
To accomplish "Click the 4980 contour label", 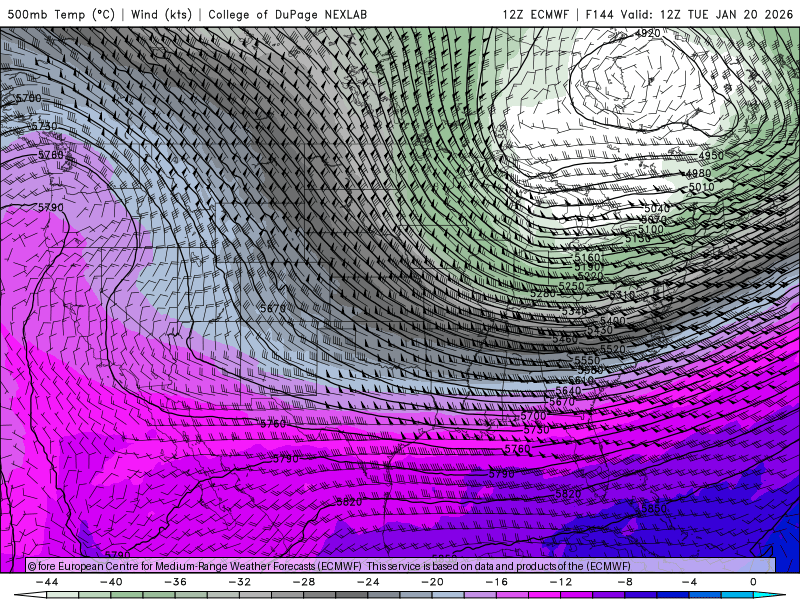I will (698, 173).
